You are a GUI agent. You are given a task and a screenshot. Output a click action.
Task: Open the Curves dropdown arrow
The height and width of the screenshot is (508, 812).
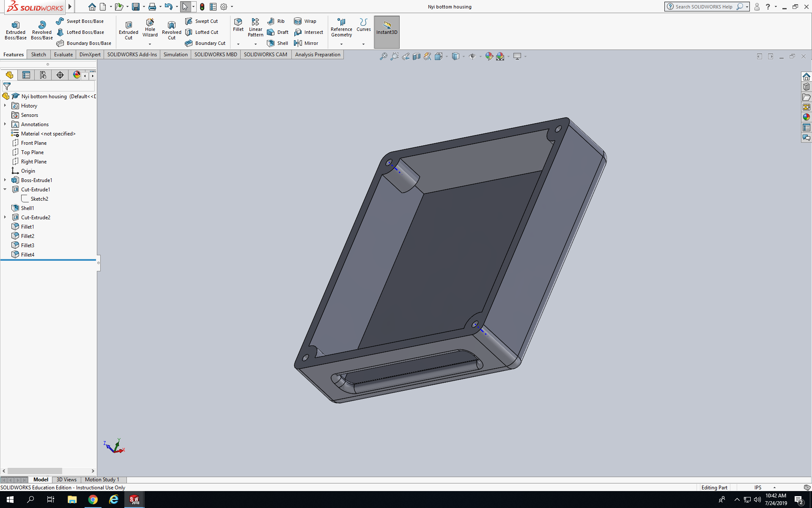[363, 44]
